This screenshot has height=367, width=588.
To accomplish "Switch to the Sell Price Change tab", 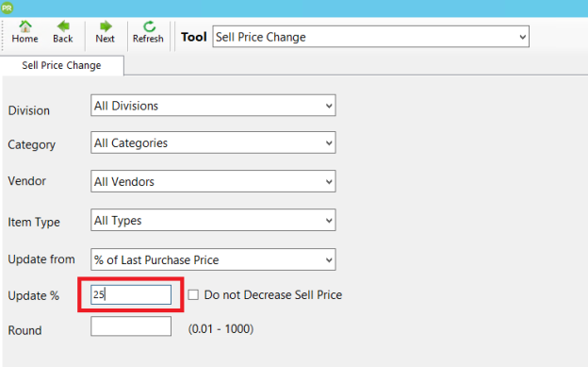I will (x=61, y=65).
